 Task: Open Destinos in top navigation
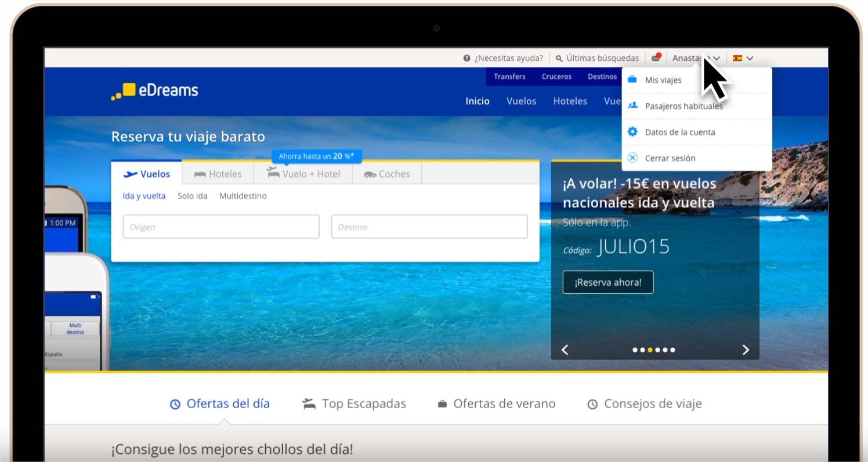(602, 77)
